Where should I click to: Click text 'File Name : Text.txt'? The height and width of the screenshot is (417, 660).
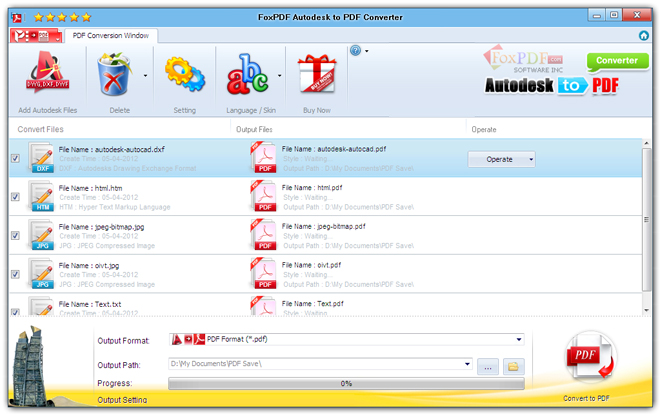pyautogui.click(x=90, y=304)
